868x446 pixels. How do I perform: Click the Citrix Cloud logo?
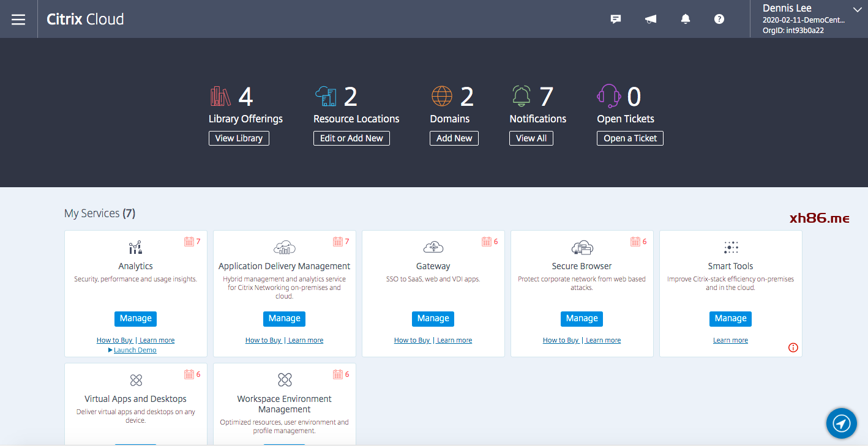click(x=85, y=19)
